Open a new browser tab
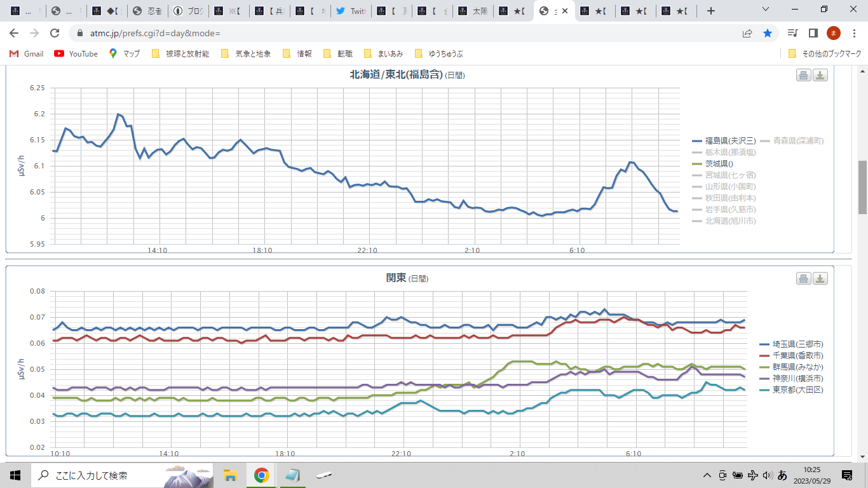Viewport: 868px width, 488px height. click(711, 11)
